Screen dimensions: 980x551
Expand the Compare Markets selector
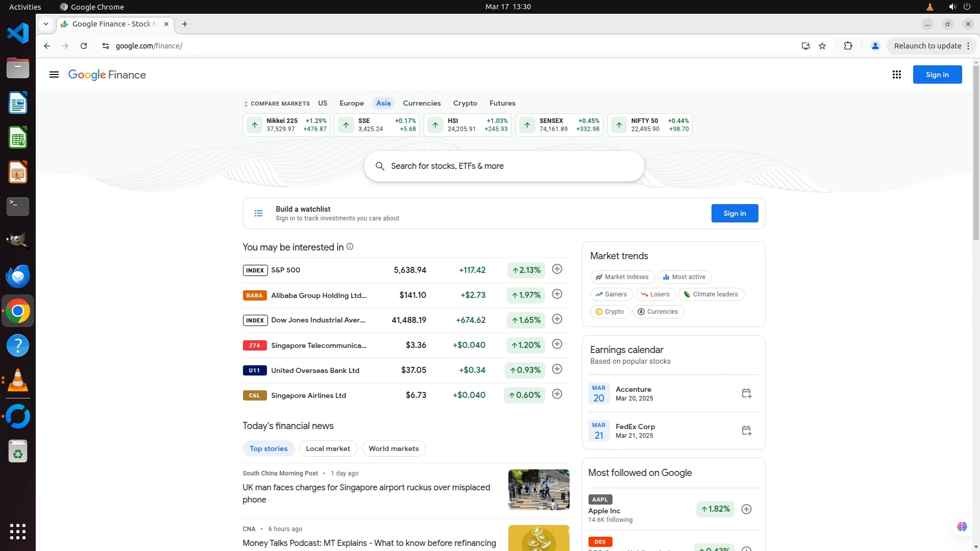277,104
